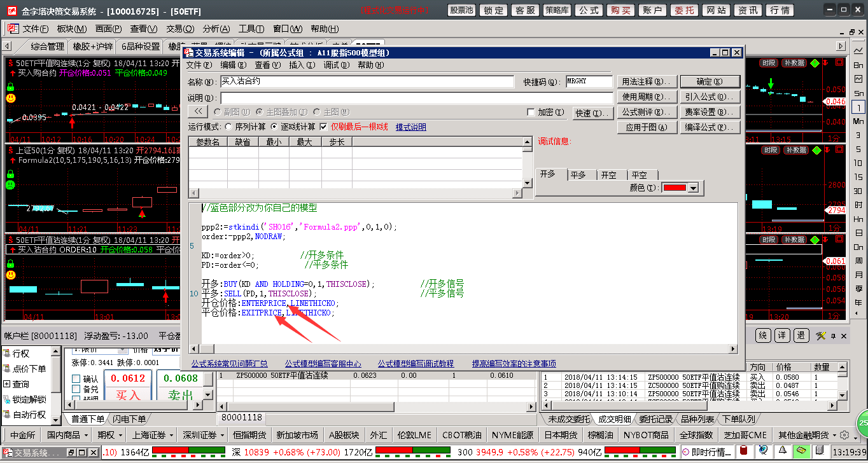Select the 30-minute period icon
The image size is (868, 463).
pos(858,190)
